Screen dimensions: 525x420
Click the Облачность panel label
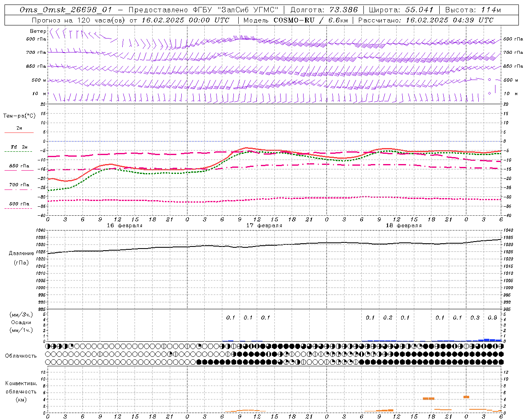pos(21,356)
